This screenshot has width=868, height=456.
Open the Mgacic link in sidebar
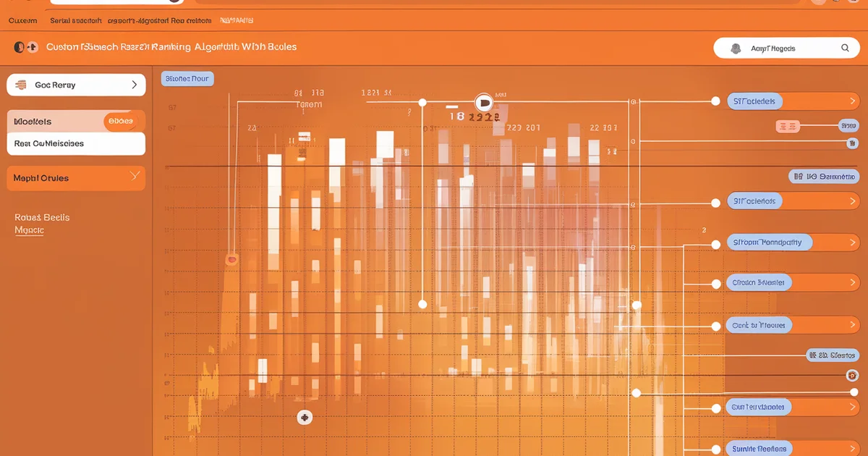click(29, 230)
